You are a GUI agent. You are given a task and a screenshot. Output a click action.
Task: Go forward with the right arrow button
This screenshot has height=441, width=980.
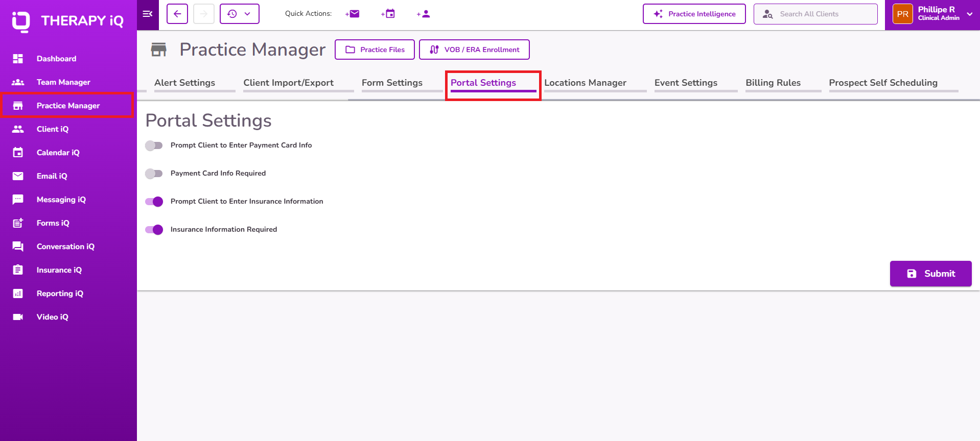point(204,14)
